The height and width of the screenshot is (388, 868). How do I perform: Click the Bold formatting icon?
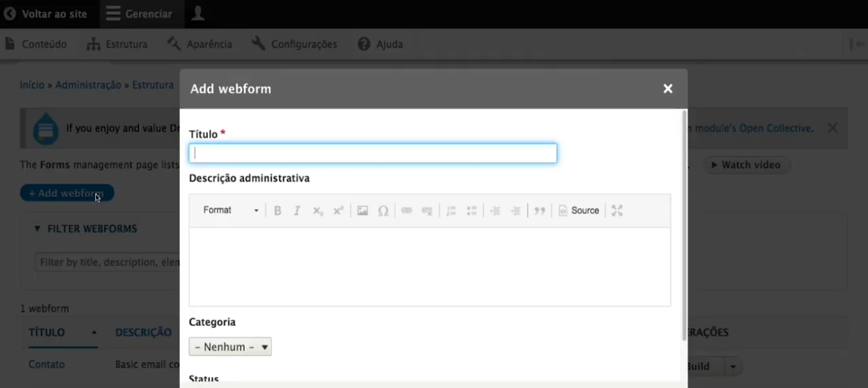tap(277, 210)
